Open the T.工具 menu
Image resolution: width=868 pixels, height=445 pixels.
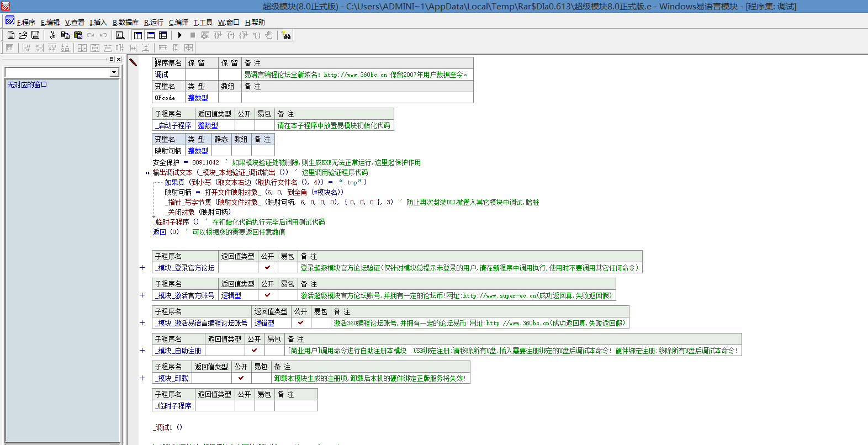pos(203,23)
